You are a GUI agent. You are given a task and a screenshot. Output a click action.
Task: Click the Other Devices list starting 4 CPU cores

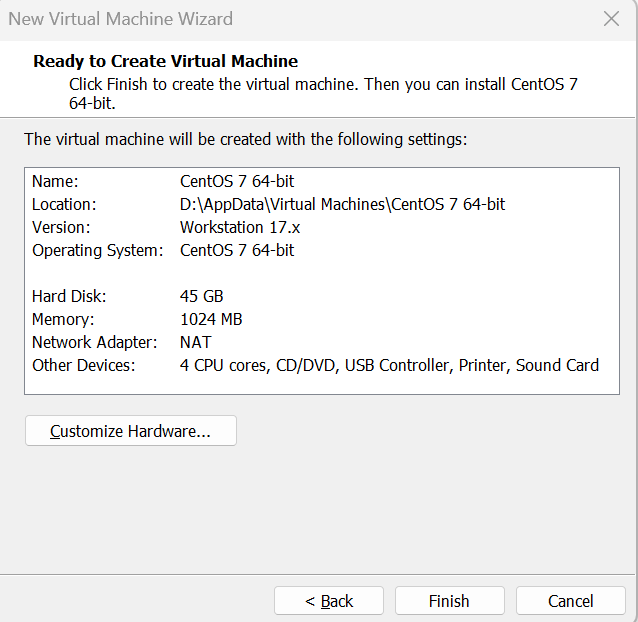389,365
